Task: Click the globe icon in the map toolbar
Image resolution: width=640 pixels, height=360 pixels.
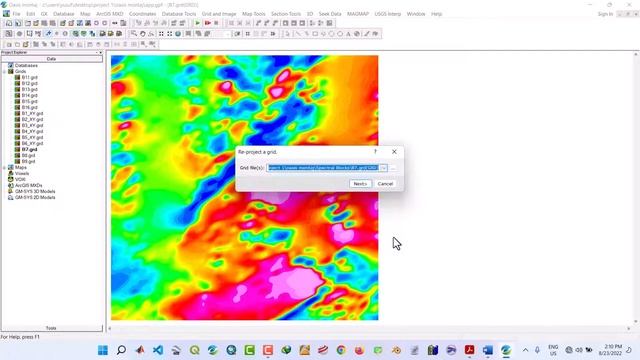Action: (x=178, y=33)
